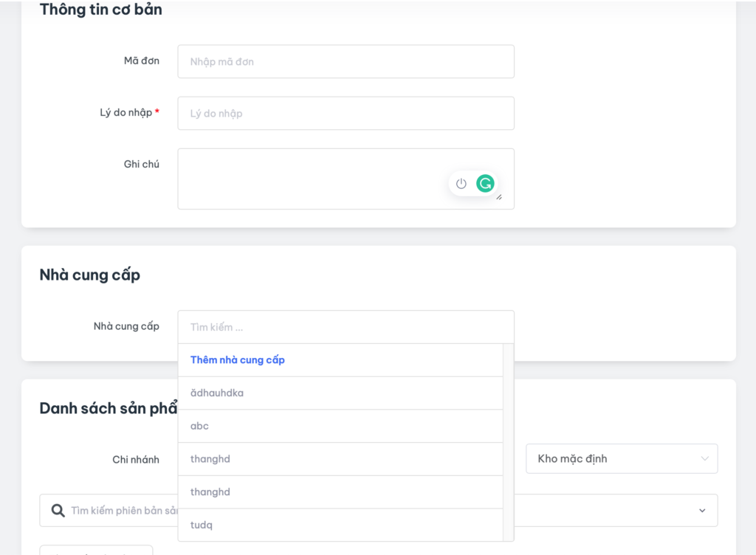The height and width of the screenshot is (555, 756).
Task: Click the Ghi chú field label
Action: pyautogui.click(x=141, y=164)
